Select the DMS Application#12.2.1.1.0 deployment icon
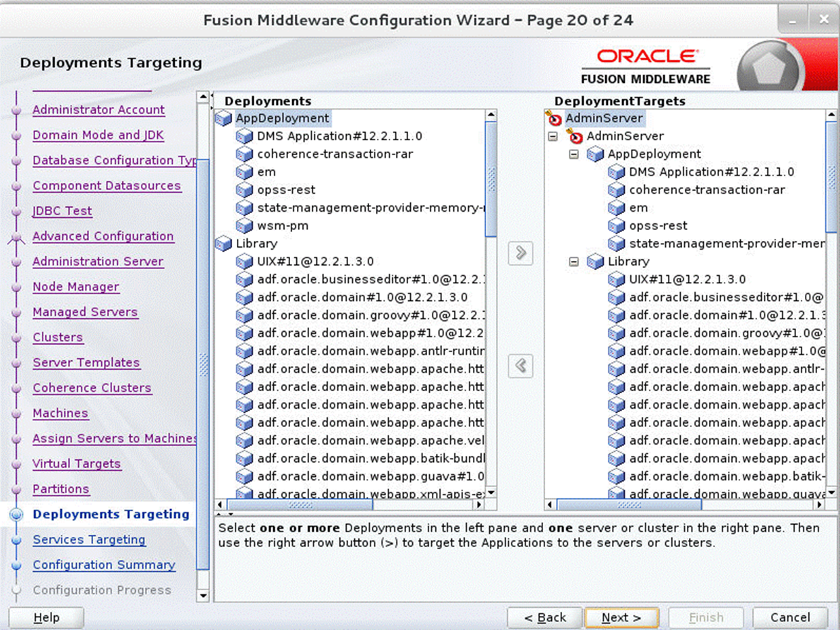840x630 pixels. 245,136
